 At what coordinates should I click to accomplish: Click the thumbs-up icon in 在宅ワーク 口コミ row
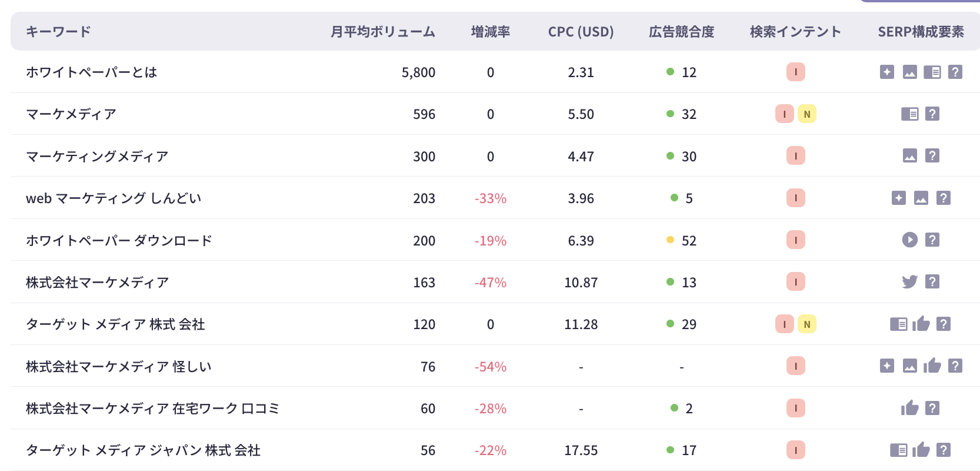click(909, 408)
